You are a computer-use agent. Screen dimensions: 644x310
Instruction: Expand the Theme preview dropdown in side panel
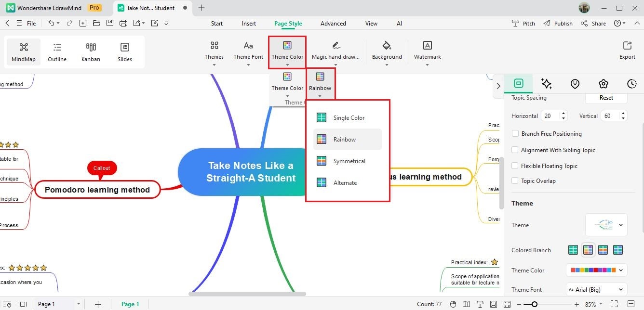[x=606, y=225]
